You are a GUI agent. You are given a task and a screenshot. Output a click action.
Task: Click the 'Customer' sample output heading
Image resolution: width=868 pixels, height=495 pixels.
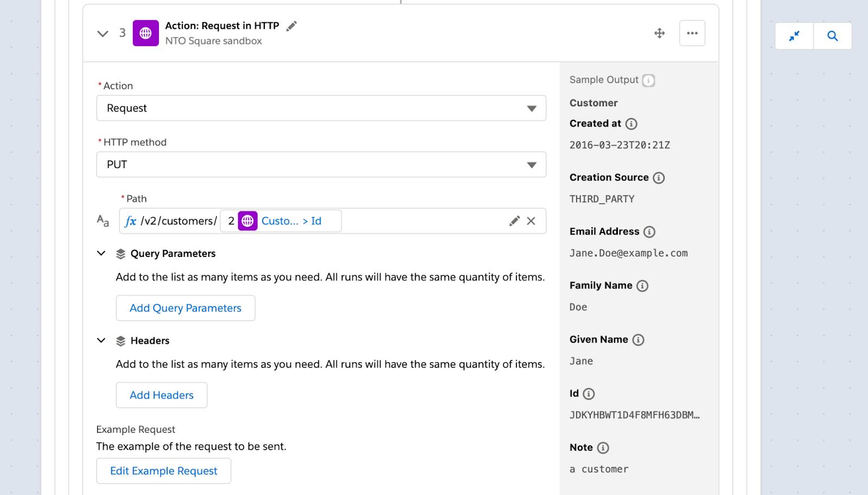tap(593, 103)
